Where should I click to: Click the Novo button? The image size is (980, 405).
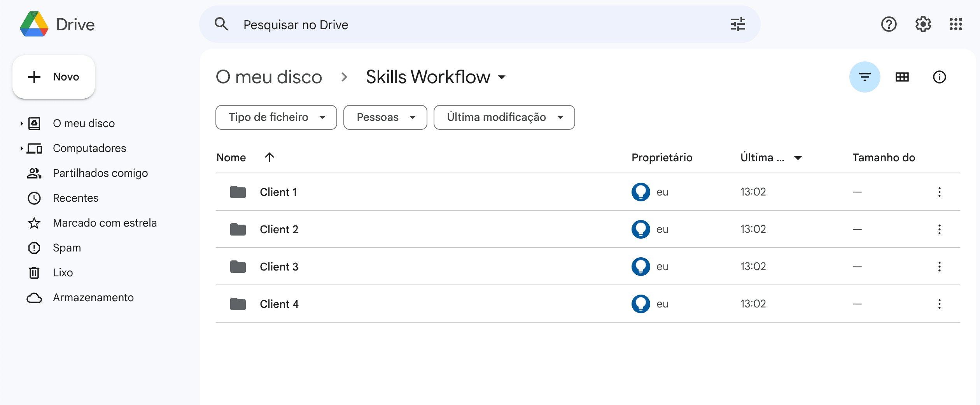click(54, 77)
